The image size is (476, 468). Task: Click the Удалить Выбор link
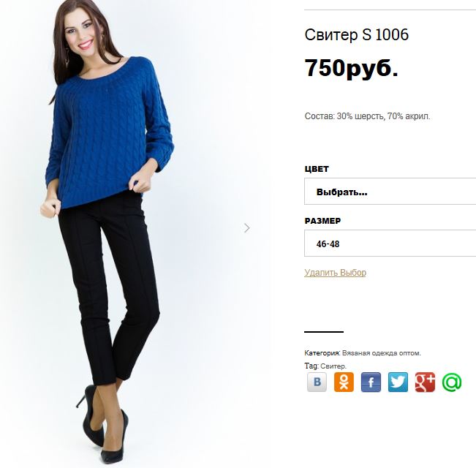pyautogui.click(x=335, y=273)
